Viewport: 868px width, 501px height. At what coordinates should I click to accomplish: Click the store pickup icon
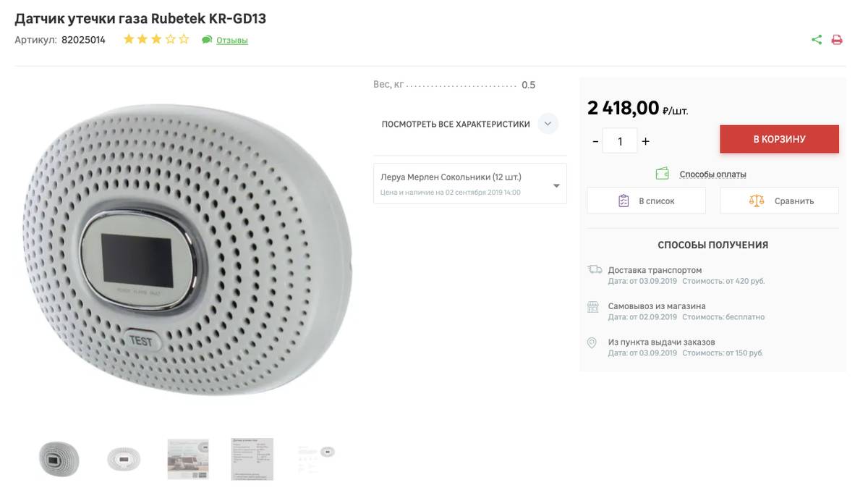click(x=593, y=306)
